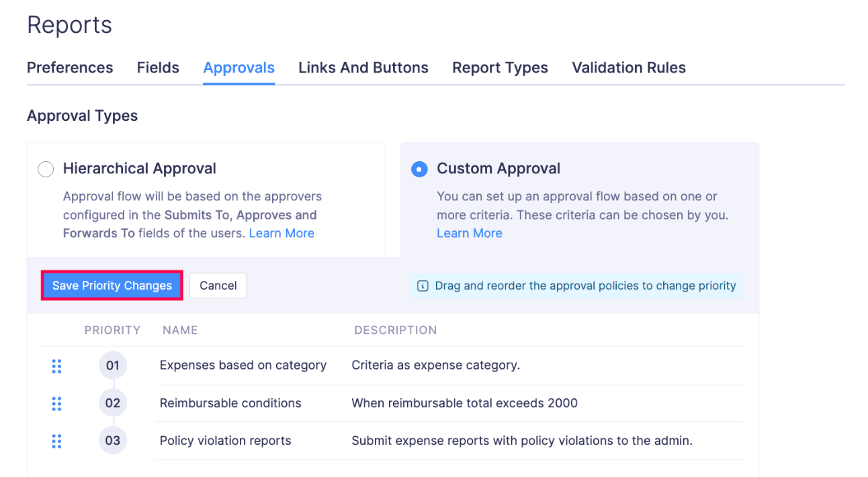Select the Custom Approval radio button
Viewport: 868px width, 477px height.
tap(419, 169)
